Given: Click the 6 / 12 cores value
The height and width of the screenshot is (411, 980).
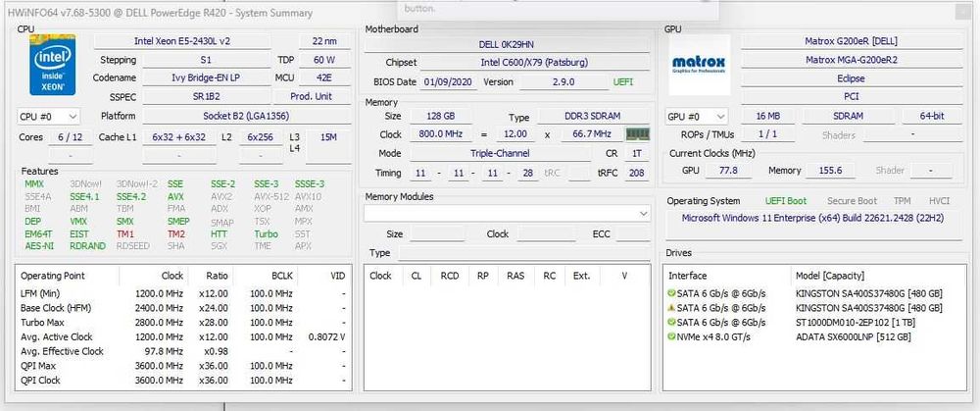Looking at the screenshot, I should tap(70, 137).
